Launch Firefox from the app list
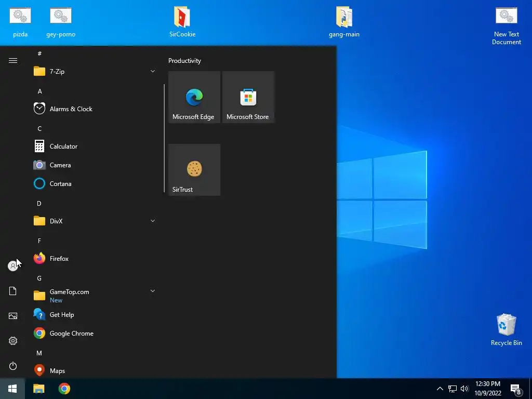Screen dimensions: 532x399 pos(95,259)
